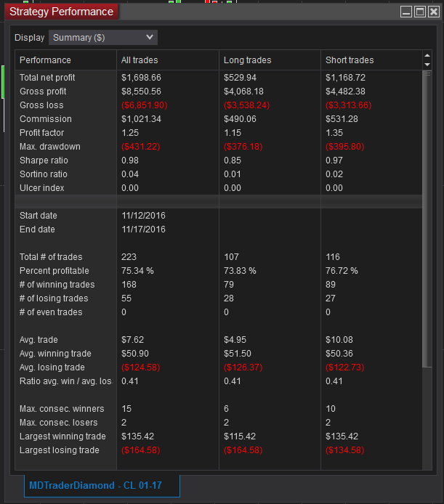Select the Max. drawdown row label
Image resolution: width=444 pixels, height=504 pixels.
click(50, 147)
